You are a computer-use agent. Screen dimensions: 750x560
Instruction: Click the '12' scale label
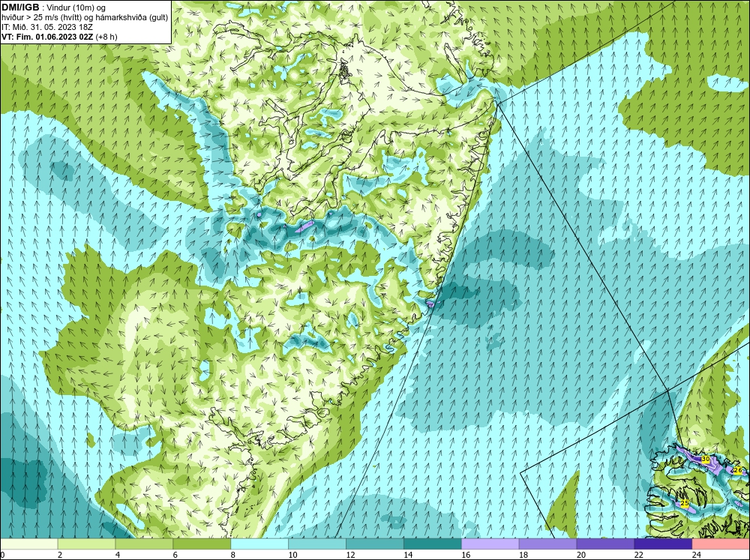[350, 555]
